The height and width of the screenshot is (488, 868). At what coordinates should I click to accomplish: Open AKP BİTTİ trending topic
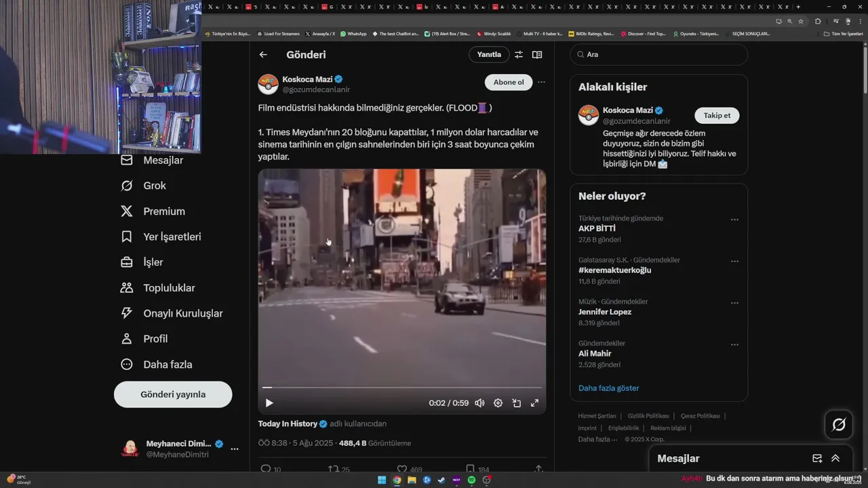(597, 229)
